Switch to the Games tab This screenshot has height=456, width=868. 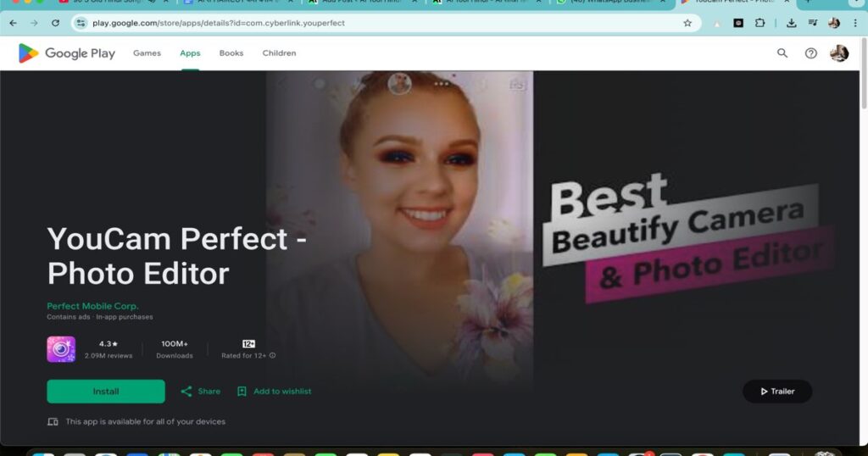click(147, 53)
